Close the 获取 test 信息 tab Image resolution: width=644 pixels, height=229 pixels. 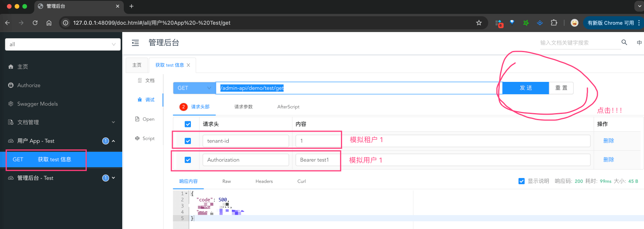(188, 65)
